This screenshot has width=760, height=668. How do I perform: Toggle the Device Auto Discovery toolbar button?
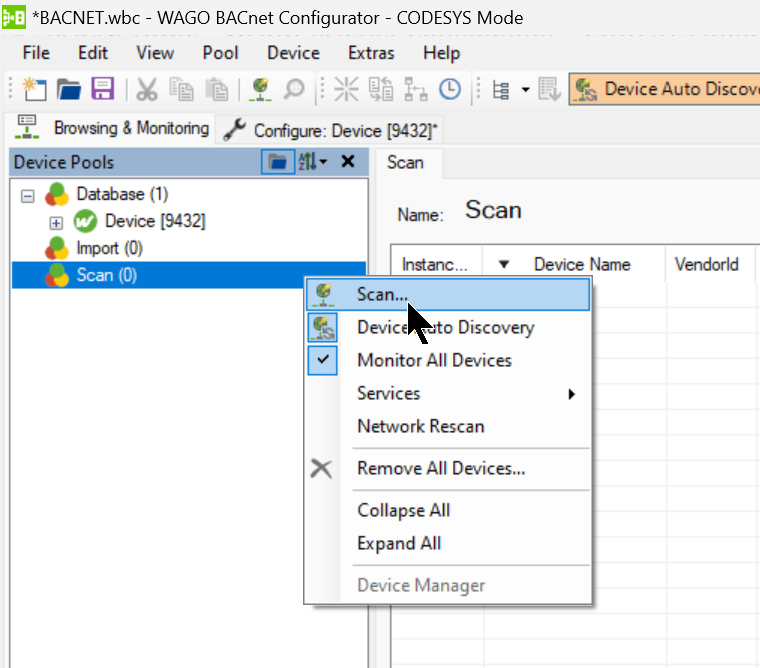point(664,89)
